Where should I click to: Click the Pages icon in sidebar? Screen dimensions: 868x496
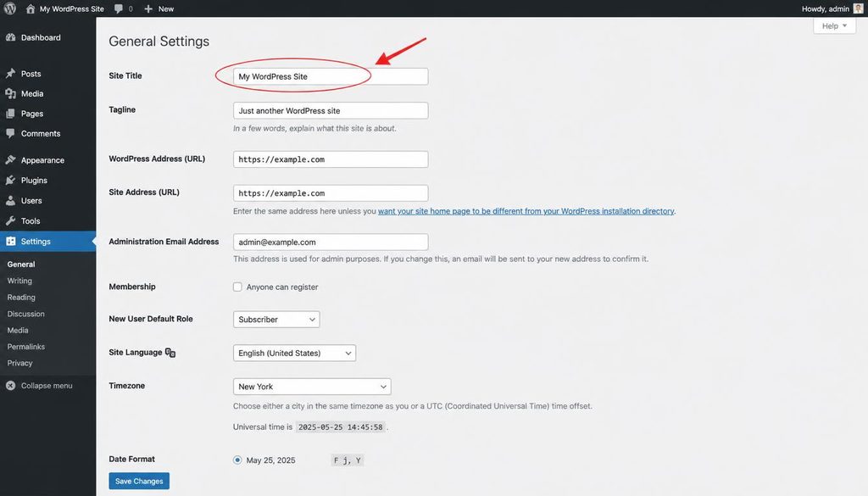10,114
